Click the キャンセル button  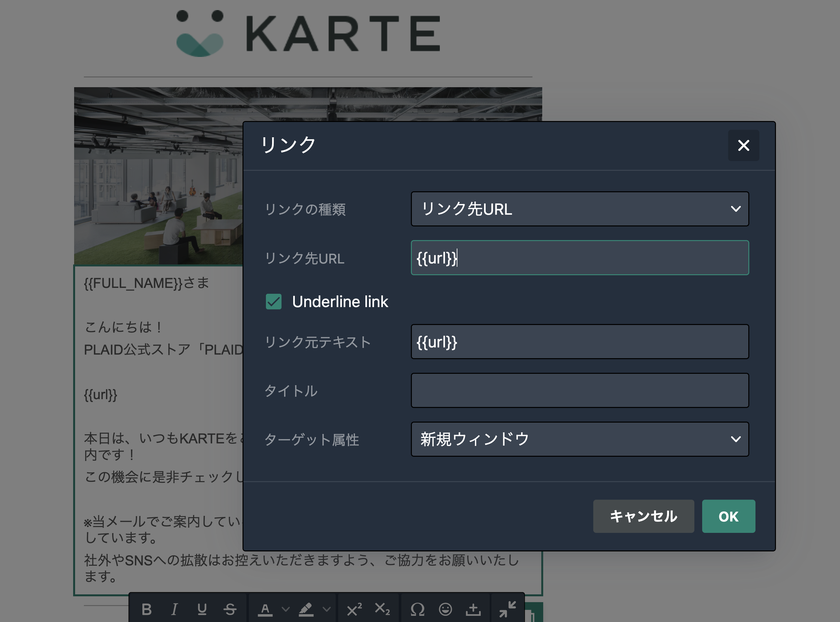coord(643,516)
